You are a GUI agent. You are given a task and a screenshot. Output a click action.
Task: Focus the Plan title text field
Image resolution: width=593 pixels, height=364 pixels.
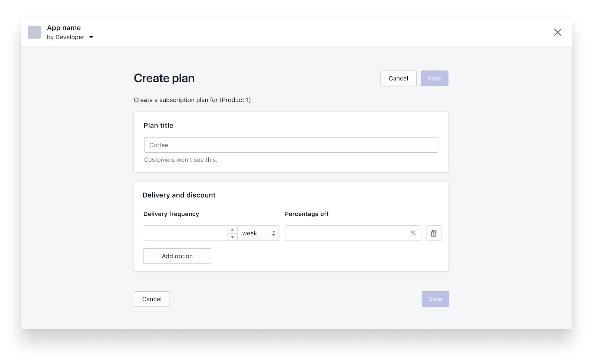[x=291, y=145]
